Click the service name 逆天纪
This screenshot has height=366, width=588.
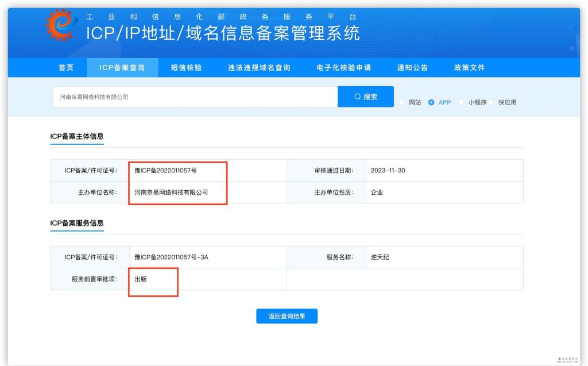tap(380, 257)
